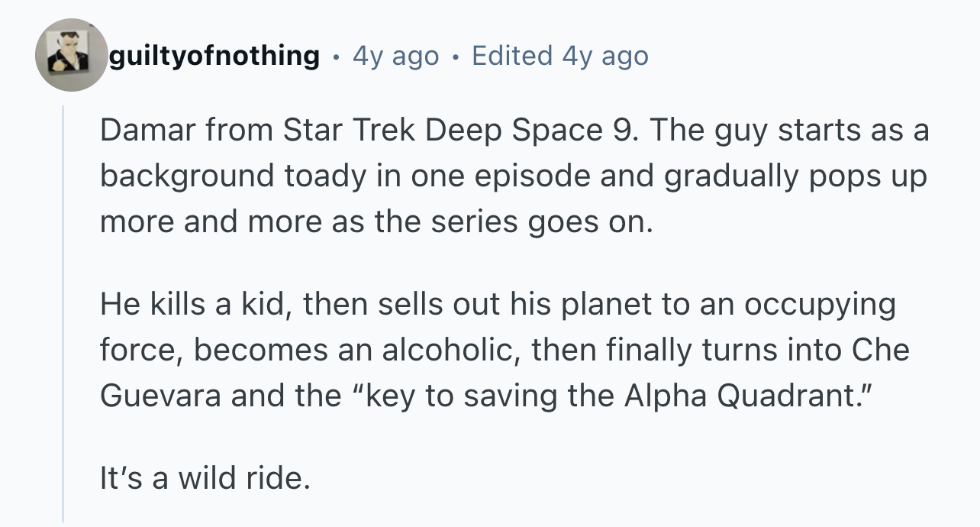
Task: Click the 'Edited 4y ago' label
Action: click(x=560, y=56)
